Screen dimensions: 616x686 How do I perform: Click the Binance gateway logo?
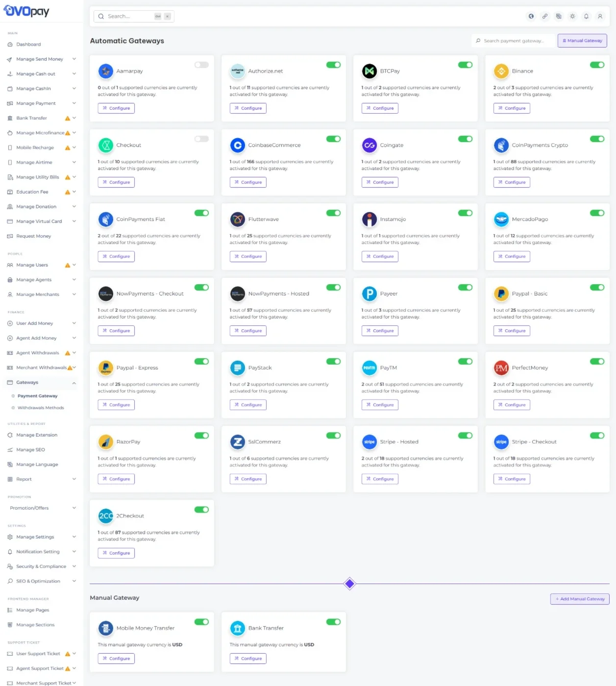pos(501,71)
